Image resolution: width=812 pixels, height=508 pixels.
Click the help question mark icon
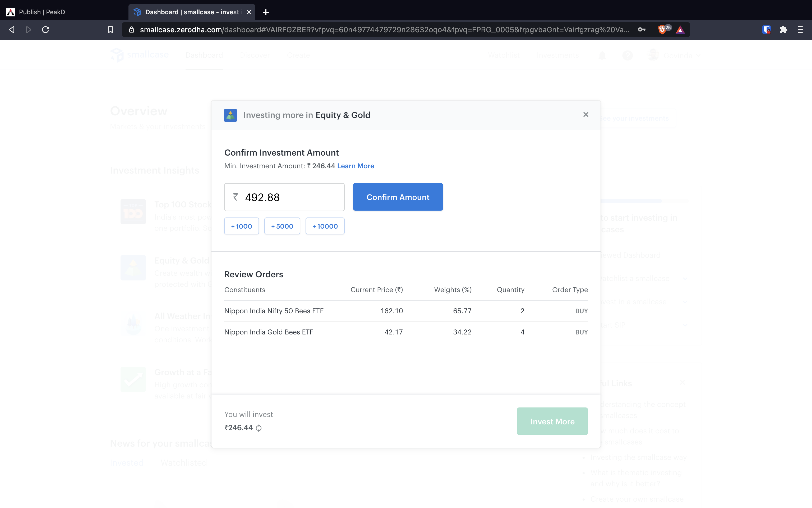pyautogui.click(x=628, y=55)
